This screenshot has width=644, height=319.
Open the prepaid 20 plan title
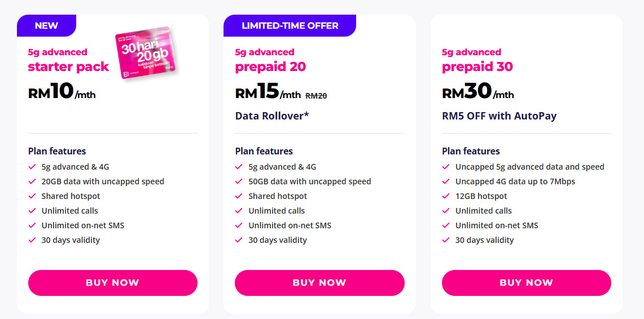point(270,67)
